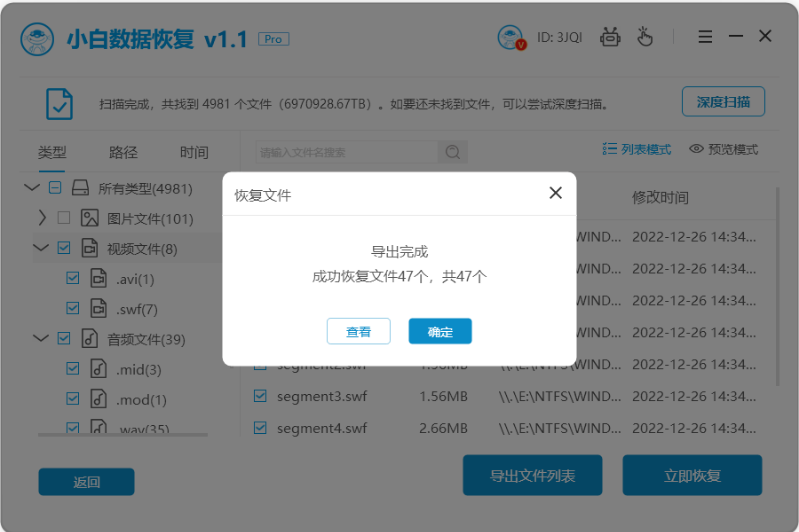Click the 查看 button to view files
The height and width of the screenshot is (532, 799).
358,332
